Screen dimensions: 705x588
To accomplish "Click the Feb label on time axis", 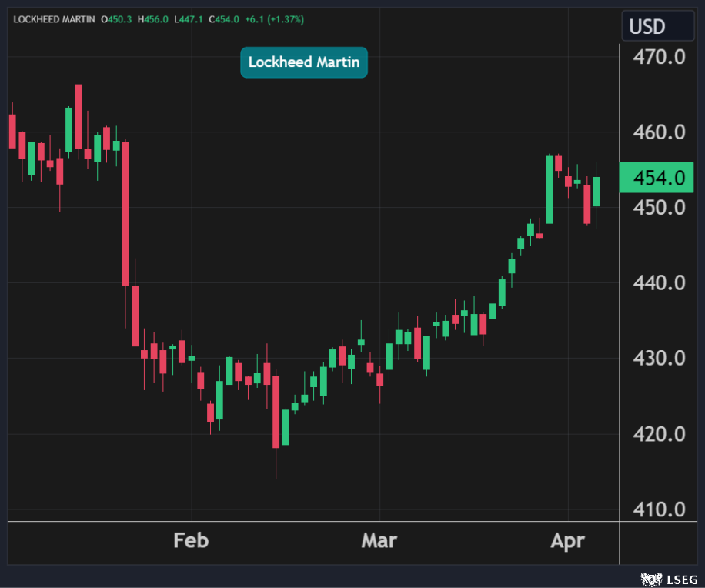I will click(x=191, y=540).
